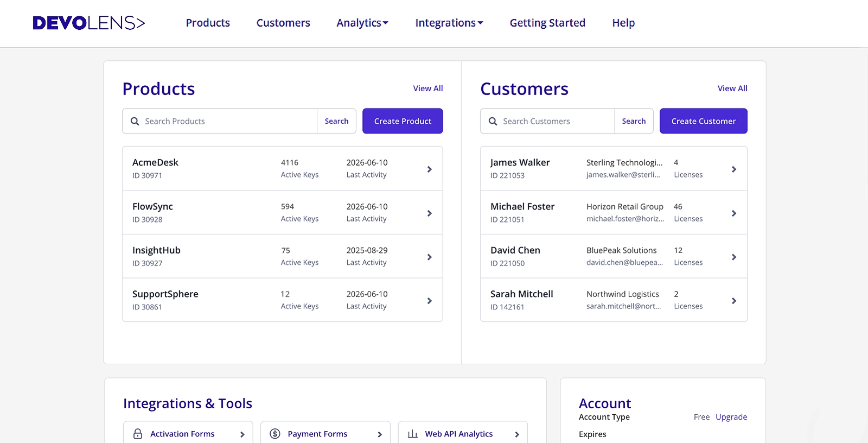This screenshot has width=868, height=443.
Task: Open SupportSphere row chevron
Action: 430,301
